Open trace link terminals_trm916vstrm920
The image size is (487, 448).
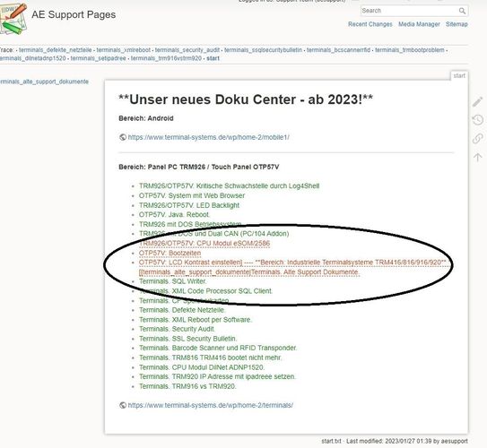[166, 58]
